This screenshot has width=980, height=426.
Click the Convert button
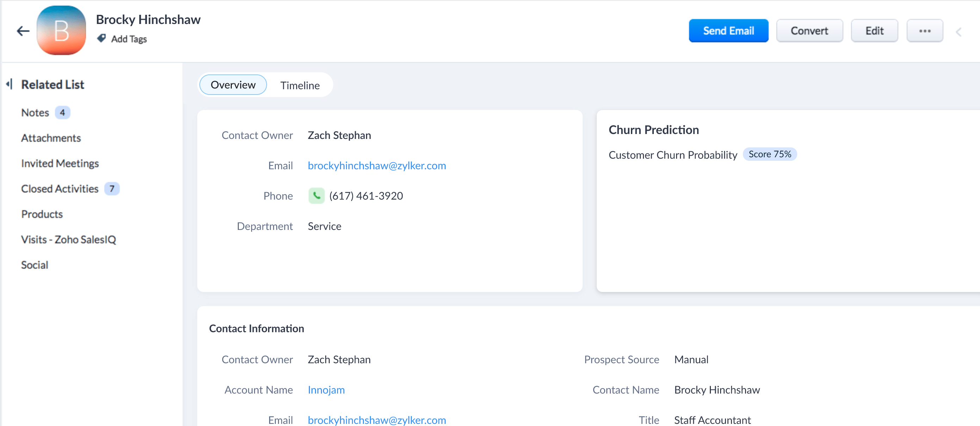click(809, 31)
